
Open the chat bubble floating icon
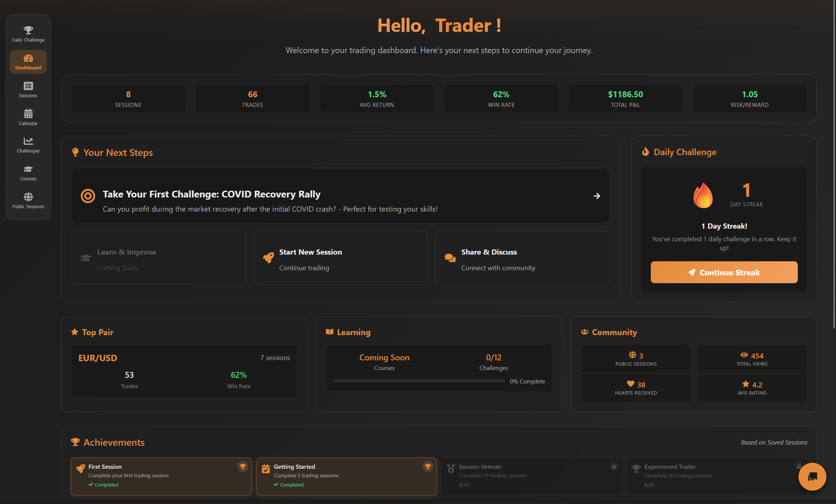812,477
